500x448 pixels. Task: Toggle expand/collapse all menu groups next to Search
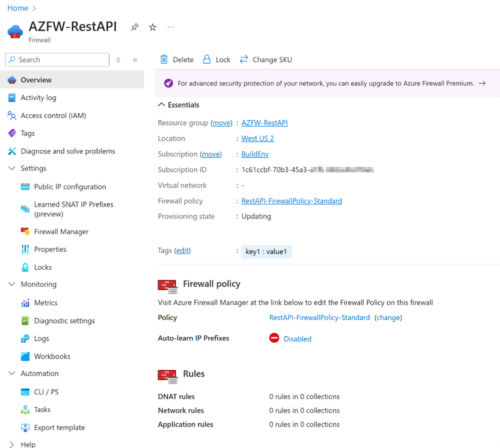[x=118, y=60]
